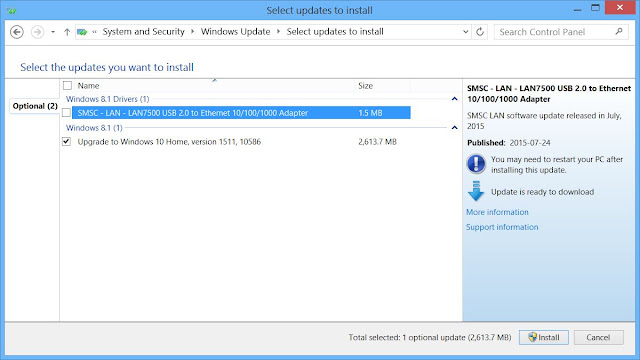The image size is (640, 360).
Task: Check the SMSC LAN7500 adapter update checkbox
Action: (67, 113)
